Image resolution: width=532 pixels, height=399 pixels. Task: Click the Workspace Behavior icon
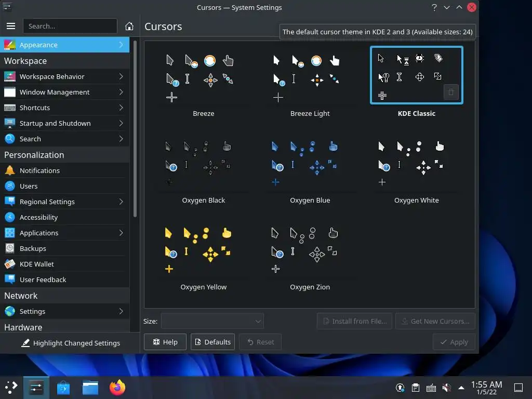tap(10, 76)
